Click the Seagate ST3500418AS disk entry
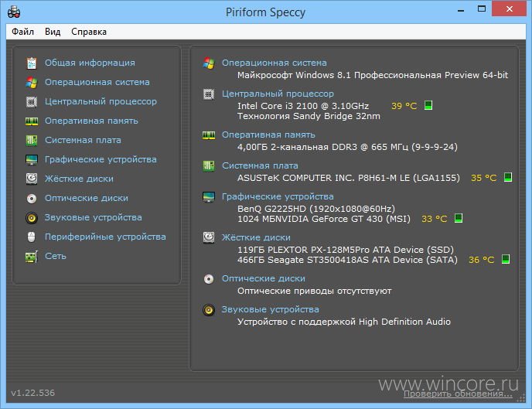 pyautogui.click(x=347, y=260)
